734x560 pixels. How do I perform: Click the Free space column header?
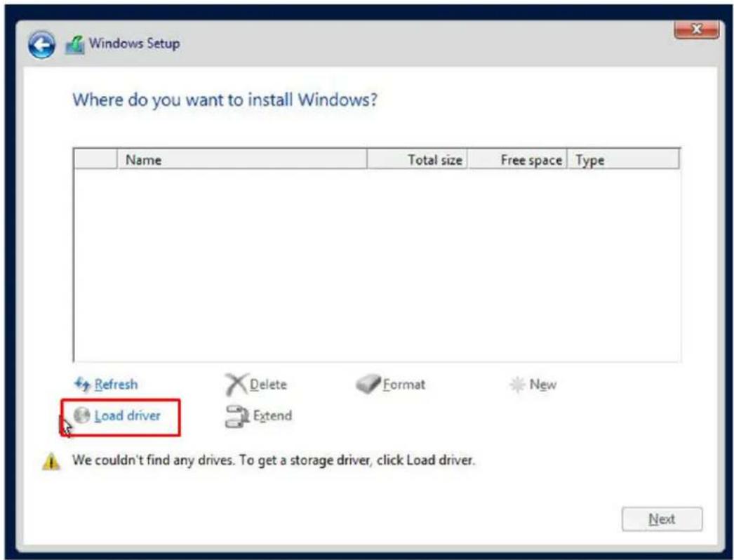(x=517, y=160)
